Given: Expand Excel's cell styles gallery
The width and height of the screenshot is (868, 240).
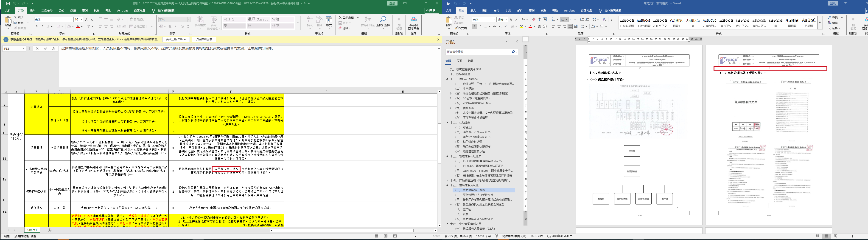Looking at the screenshot, I should tap(297, 23).
